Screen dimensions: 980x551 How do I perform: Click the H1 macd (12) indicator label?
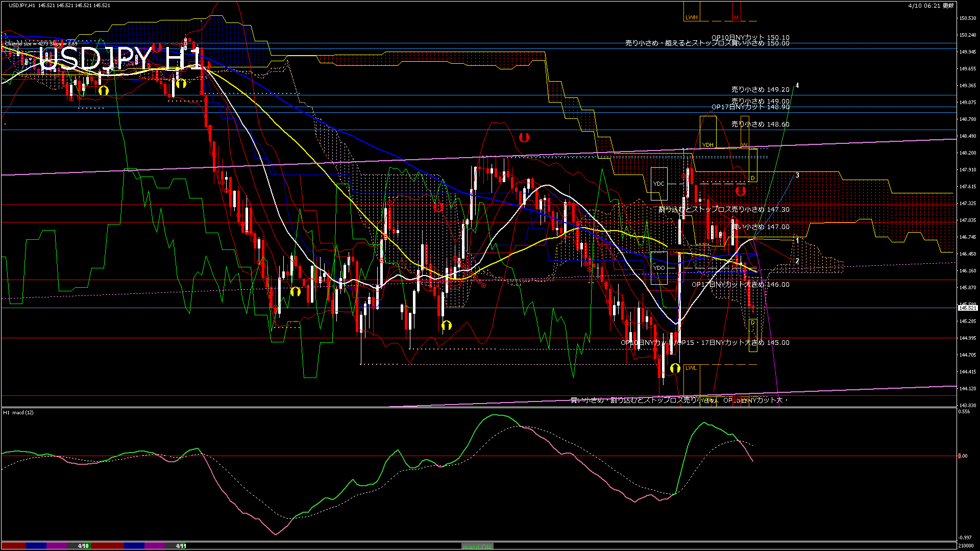coord(18,412)
